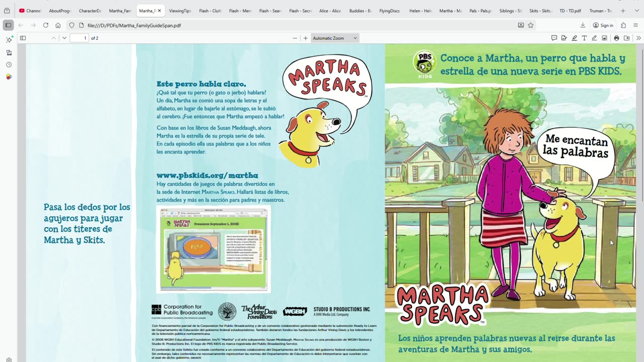Toggle the PDF viewer sidebar panel
Viewport: 644px width, 362px height.
(x=23, y=38)
